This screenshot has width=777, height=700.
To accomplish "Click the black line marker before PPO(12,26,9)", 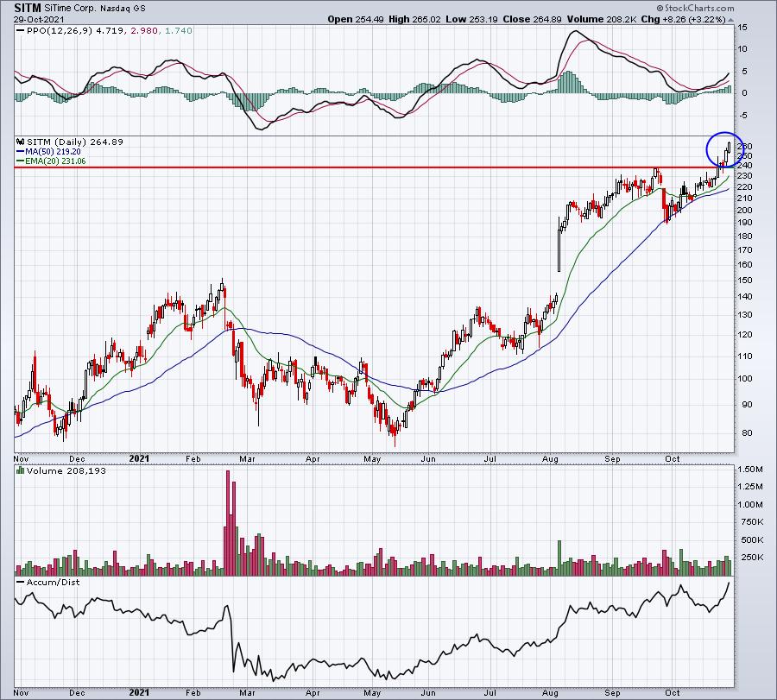I will pyautogui.click(x=21, y=31).
